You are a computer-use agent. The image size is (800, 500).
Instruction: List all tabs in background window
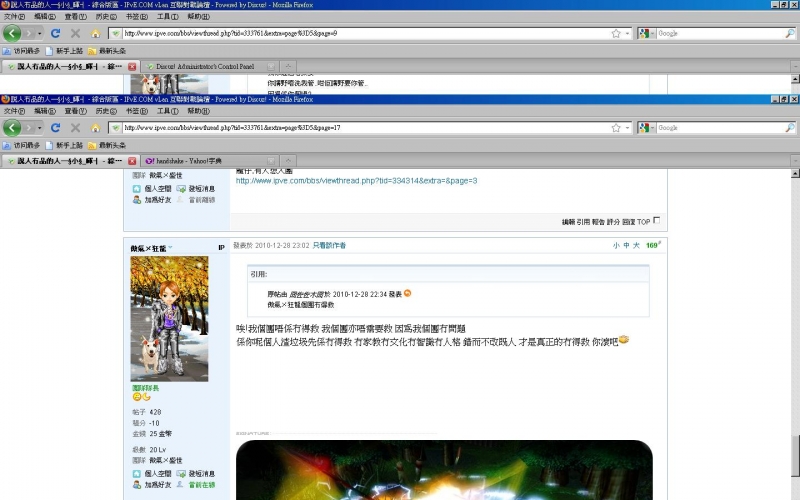[795, 66]
